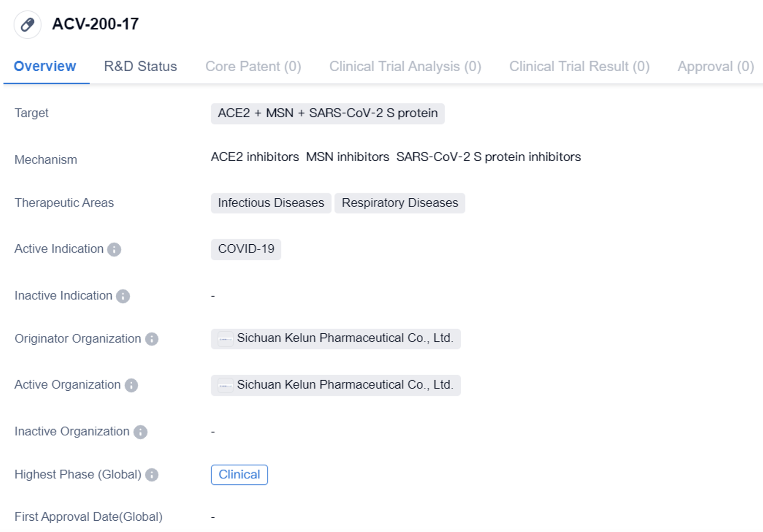Switch to the R&D Status tab
This screenshot has width=763, height=532.
point(140,66)
